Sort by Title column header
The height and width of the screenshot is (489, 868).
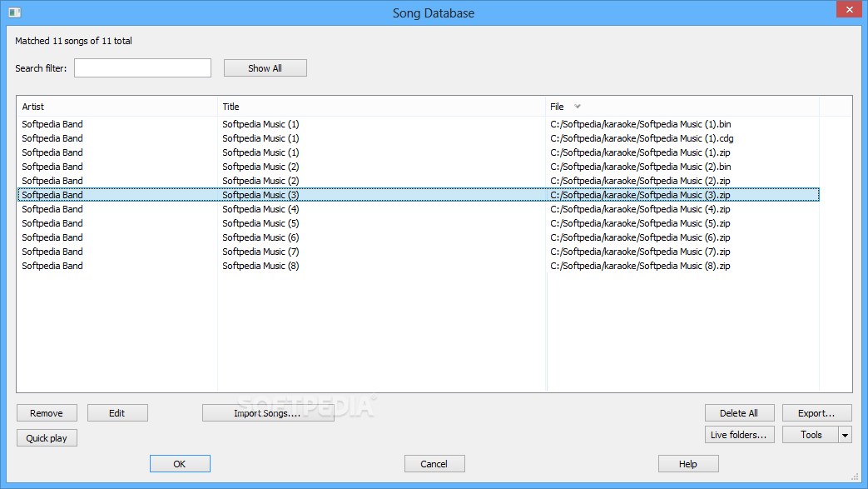[x=381, y=107]
